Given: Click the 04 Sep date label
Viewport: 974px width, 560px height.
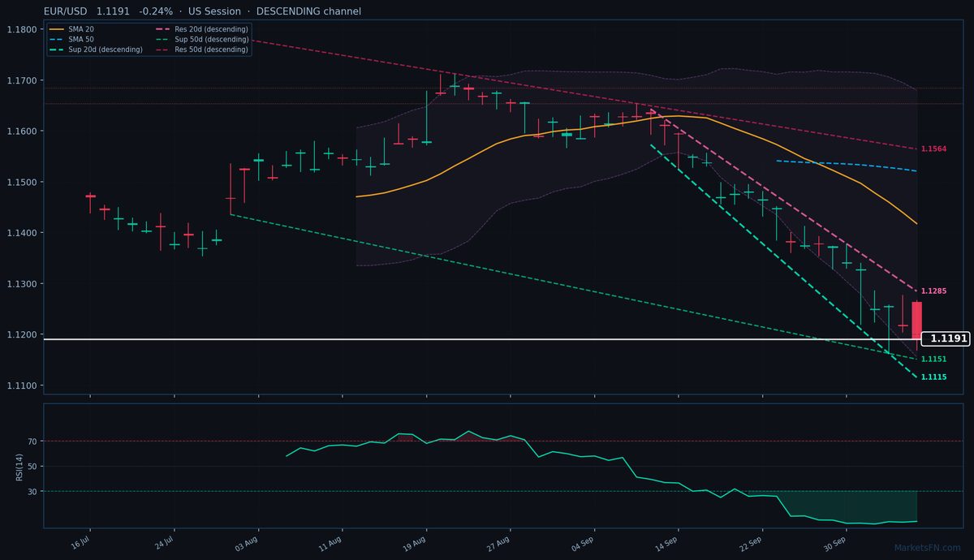Looking at the screenshot, I should (x=583, y=542).
